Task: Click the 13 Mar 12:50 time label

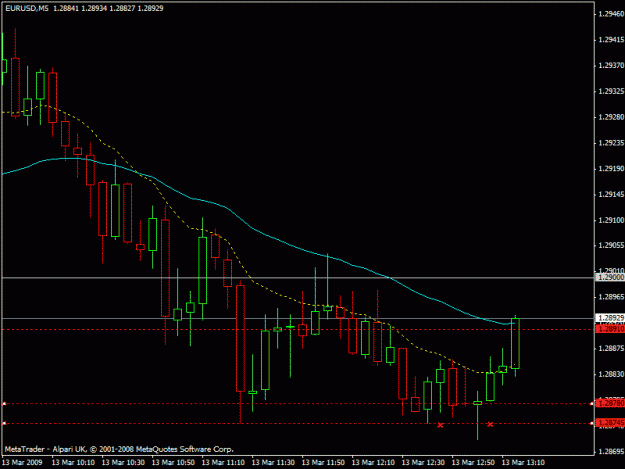Action: (473, 463)
